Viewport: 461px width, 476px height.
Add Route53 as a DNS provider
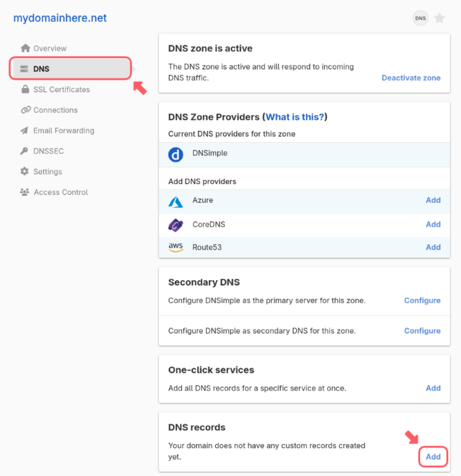pos(433,247)
